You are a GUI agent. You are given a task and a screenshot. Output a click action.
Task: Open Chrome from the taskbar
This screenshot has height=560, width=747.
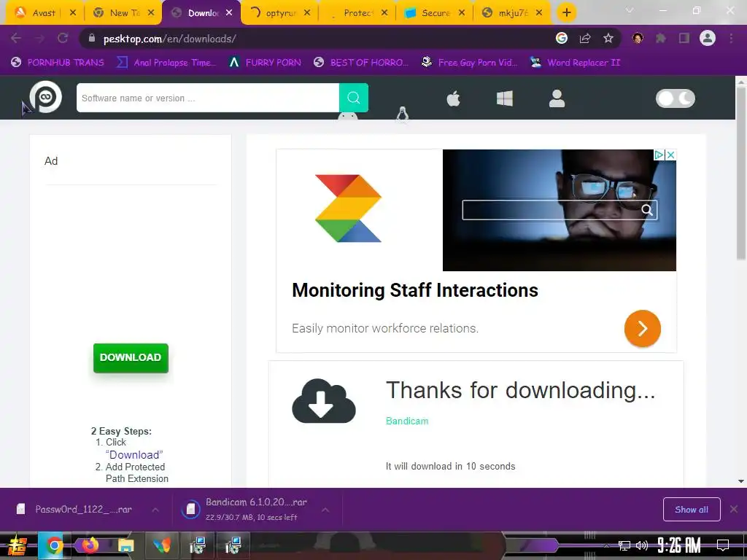pos(54,545)
